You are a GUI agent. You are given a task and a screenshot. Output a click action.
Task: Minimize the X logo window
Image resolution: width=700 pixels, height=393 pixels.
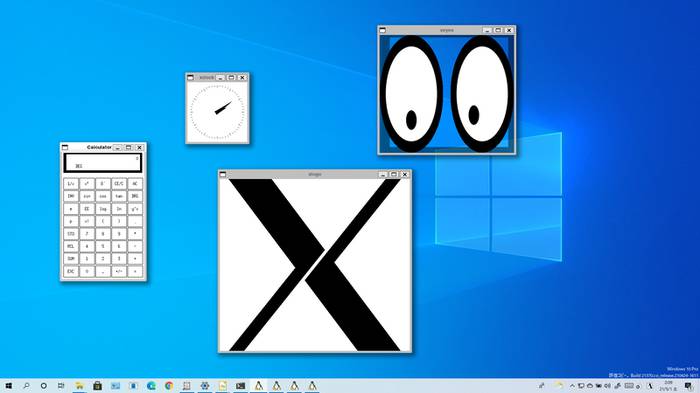pos(383,174)
